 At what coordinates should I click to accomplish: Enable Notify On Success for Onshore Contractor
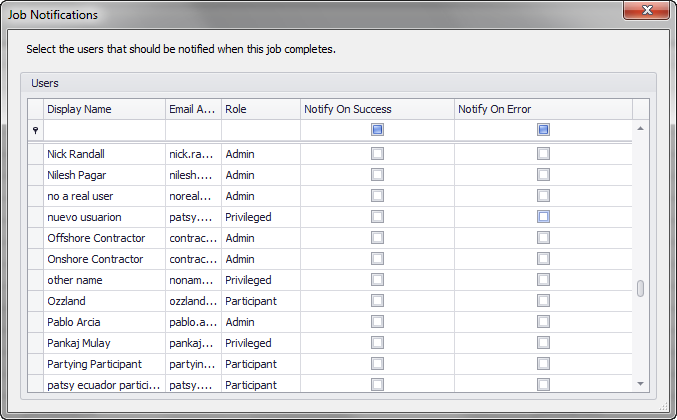[x=377, y=259]
